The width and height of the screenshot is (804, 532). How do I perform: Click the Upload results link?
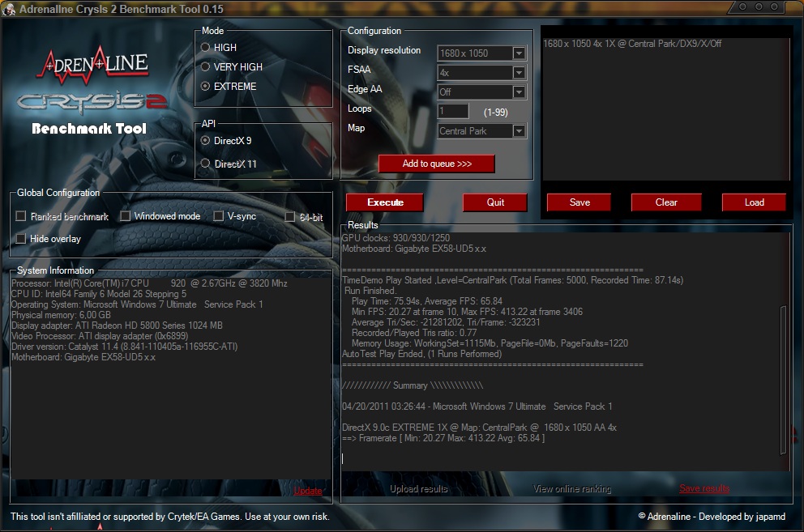(418, 489)
